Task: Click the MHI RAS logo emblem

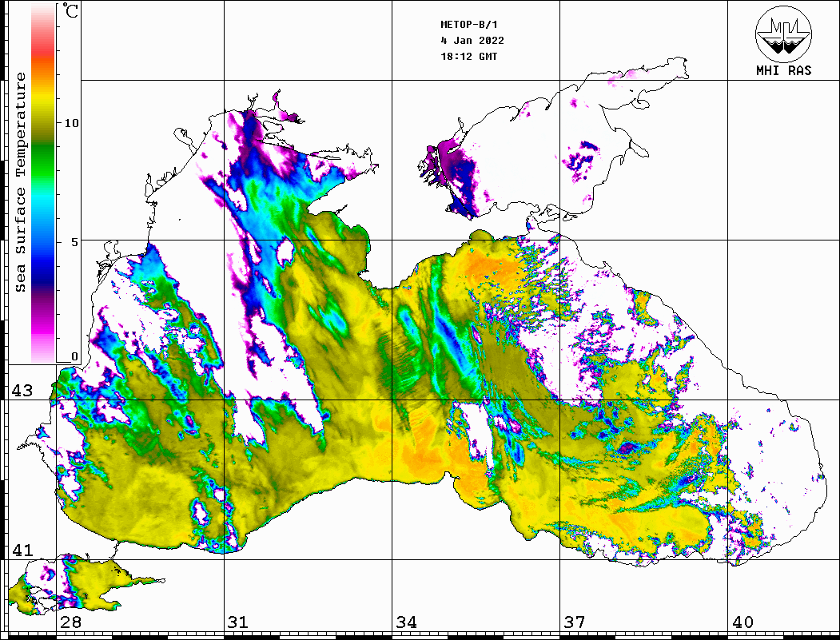Action: (x=784, y=34)
